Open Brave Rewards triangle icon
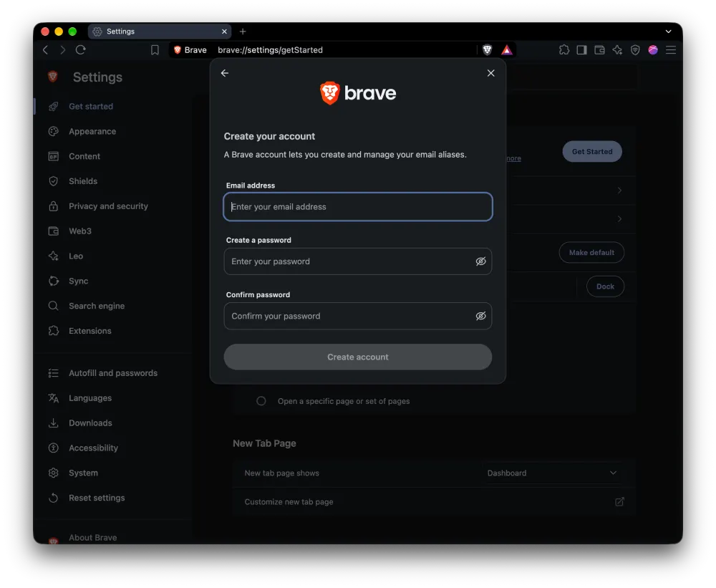Screen dimensions: 716x588 tap(506, 50)
